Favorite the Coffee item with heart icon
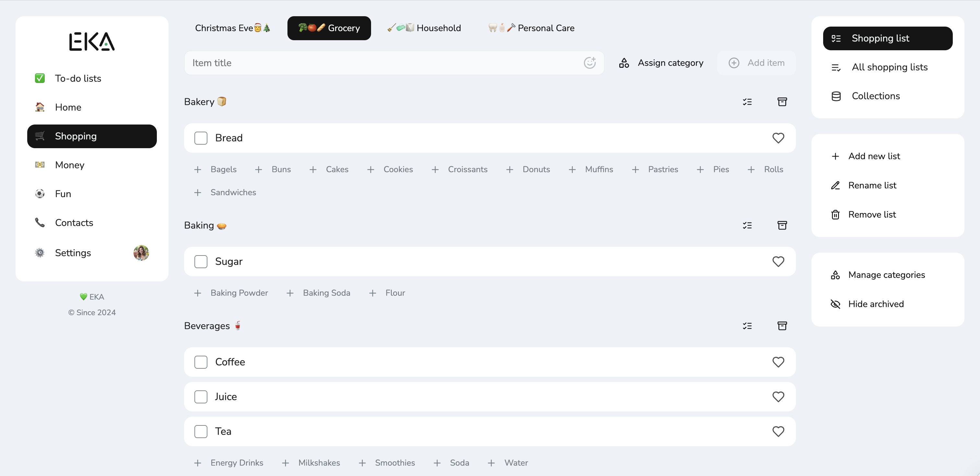 click(x=778, y=362)
